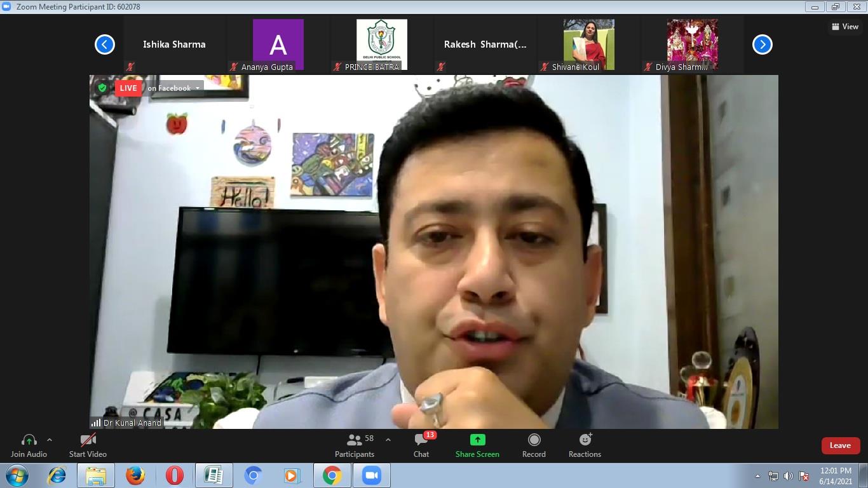
Task: Select Rakesh Sharma participant tile
Action: 485,44
